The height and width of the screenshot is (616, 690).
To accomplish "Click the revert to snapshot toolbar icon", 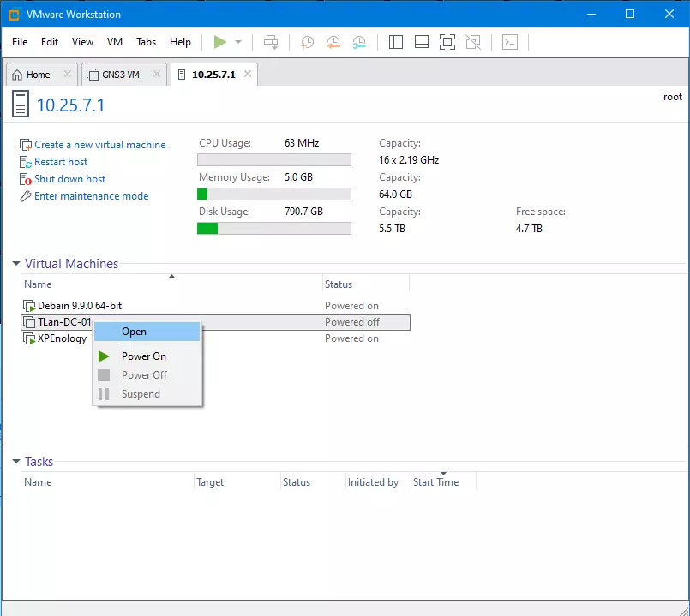I will [333, 42].
